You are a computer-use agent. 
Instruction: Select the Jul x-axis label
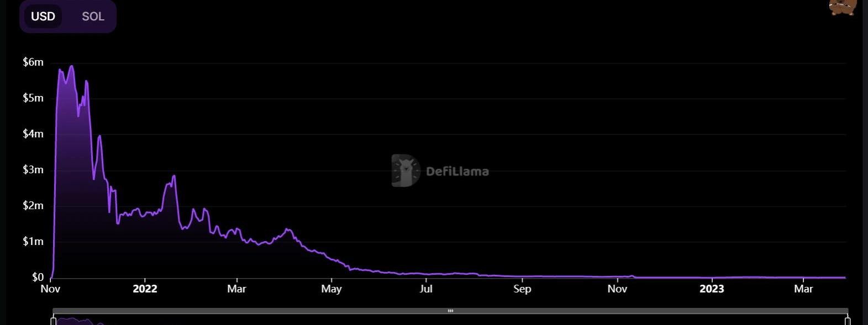pos(426,289)
